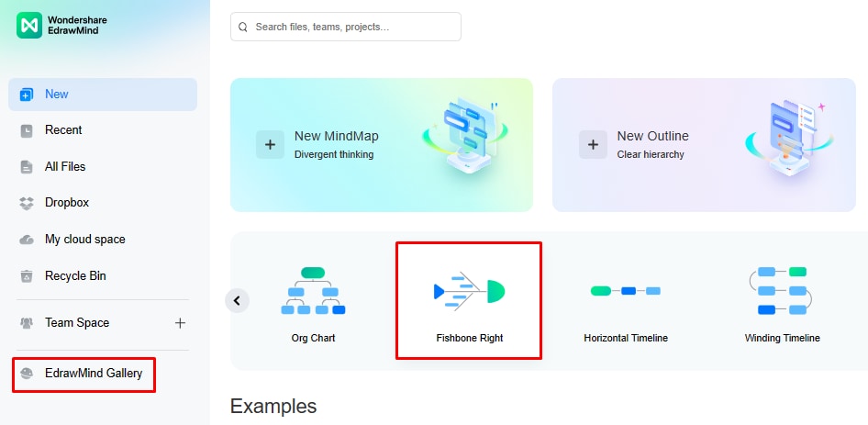Click the Dropbox logo icon
868x425 pixels.
click(27, 203)
